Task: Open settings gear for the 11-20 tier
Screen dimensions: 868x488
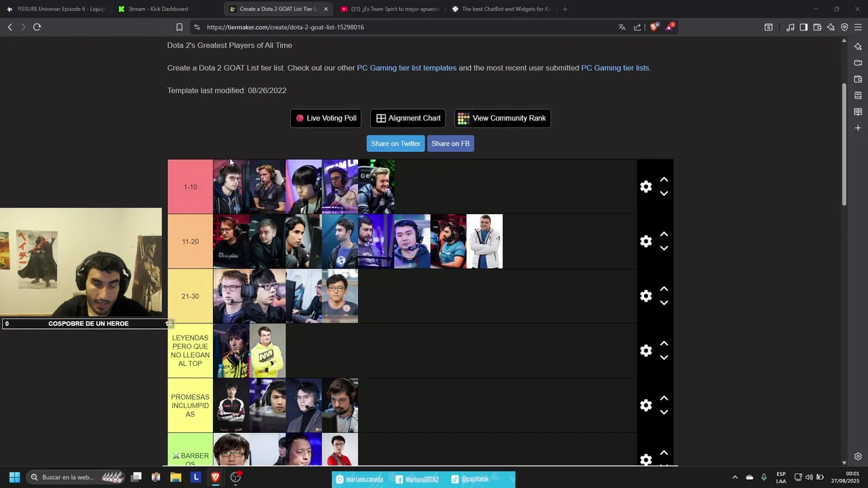Action: 646,241
